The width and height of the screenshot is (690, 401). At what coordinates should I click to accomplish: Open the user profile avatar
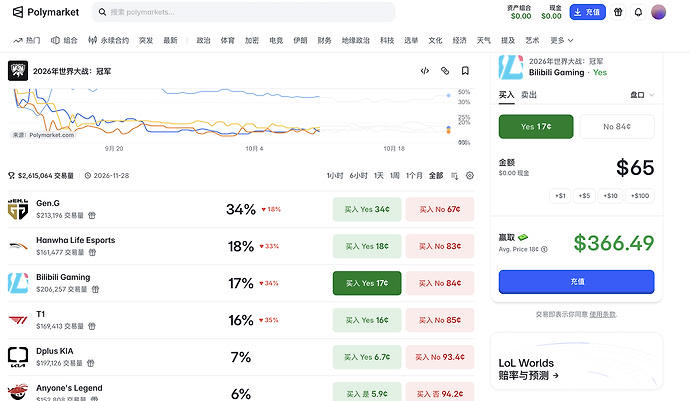(x=658, y=12)
